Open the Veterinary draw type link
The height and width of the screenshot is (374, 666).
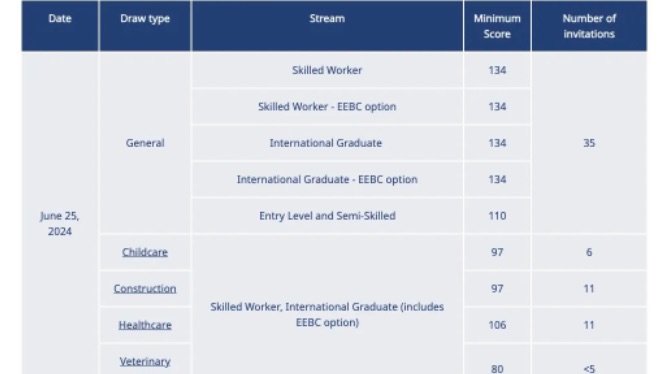(145, 361)
